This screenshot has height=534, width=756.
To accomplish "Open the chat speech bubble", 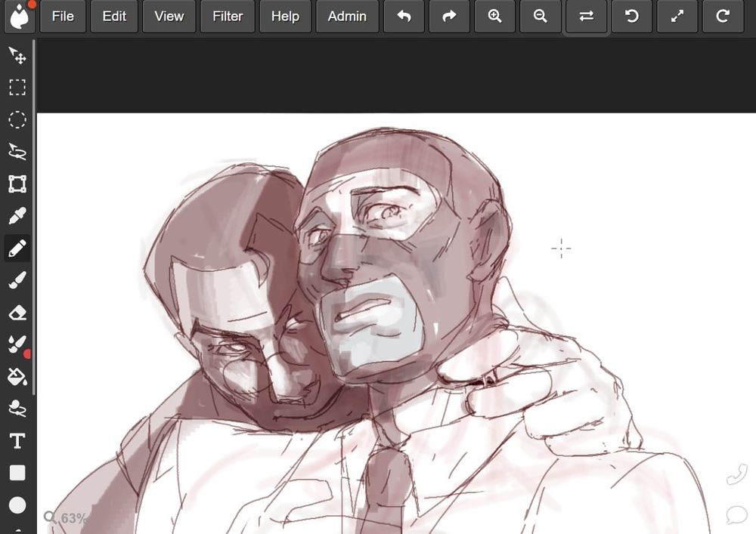I will tap(736, 514).
